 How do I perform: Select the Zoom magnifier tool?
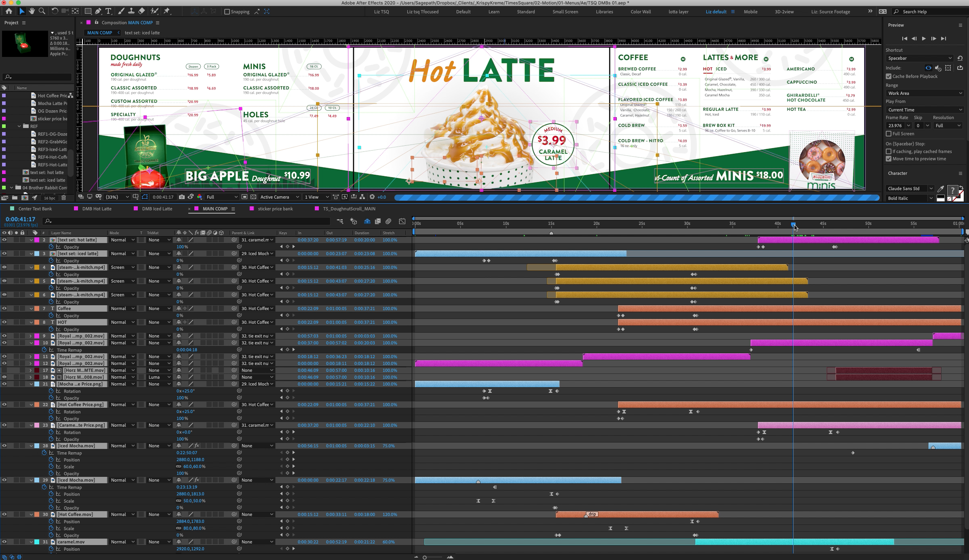42,11
